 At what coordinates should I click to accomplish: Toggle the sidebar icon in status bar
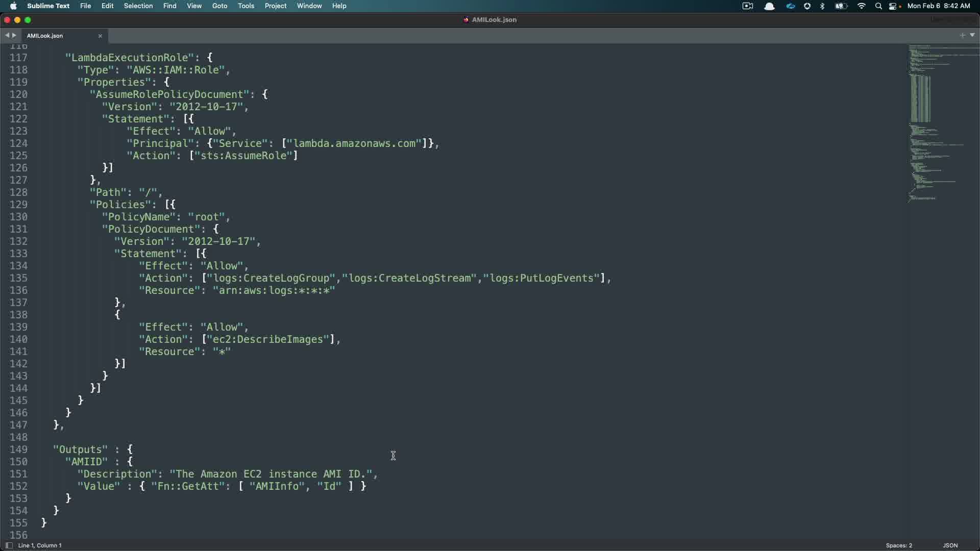pos(9,545)
